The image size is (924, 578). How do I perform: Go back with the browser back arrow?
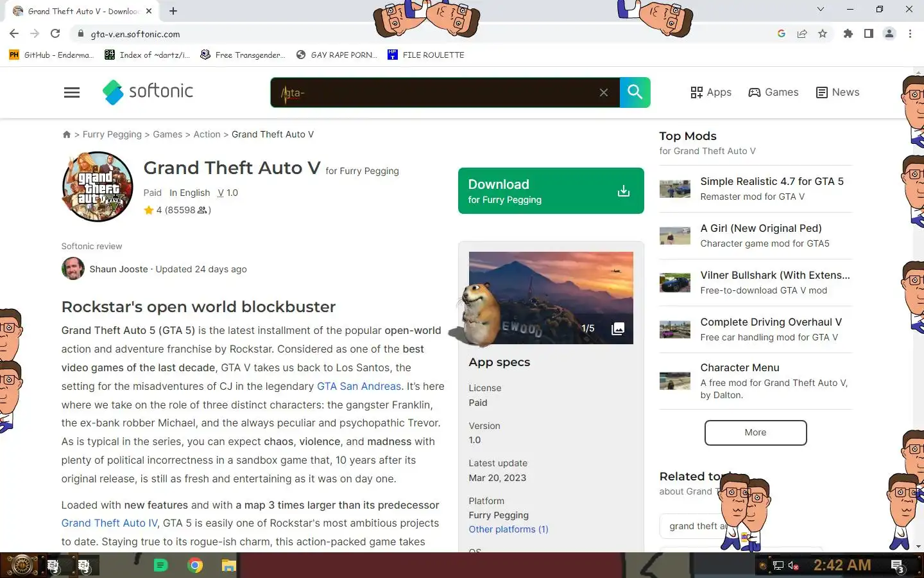[x=14, y=33]
